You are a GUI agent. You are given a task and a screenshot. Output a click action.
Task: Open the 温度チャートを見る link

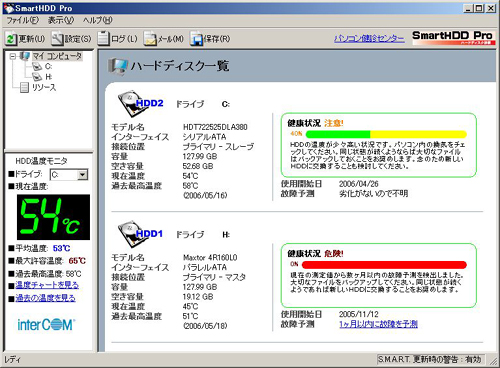point(47,285)
